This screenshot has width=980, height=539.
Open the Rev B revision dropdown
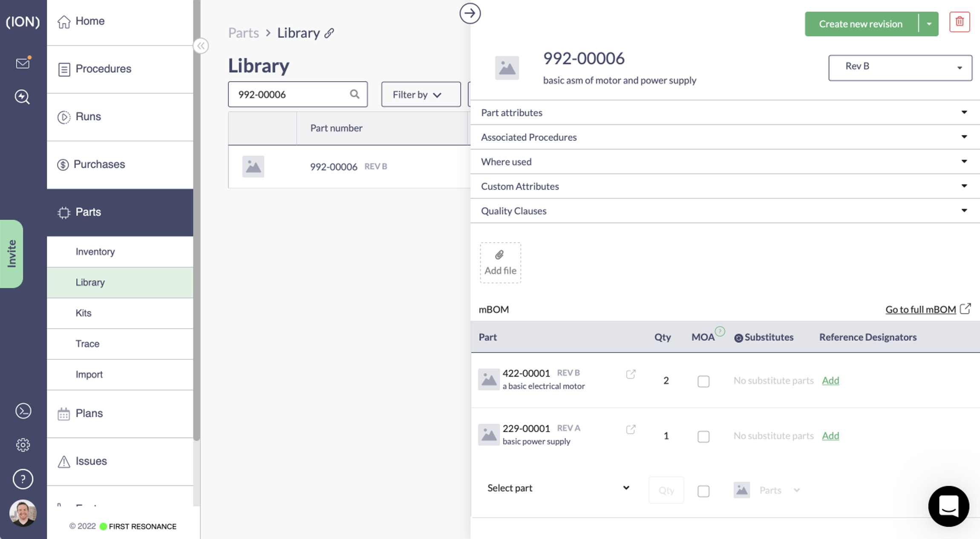pos(899,67)
